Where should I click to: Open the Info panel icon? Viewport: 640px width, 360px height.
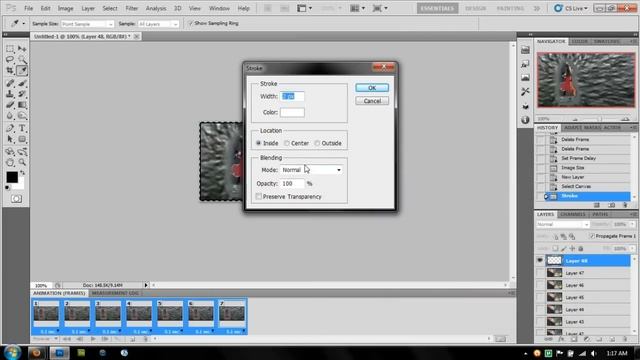coord(525,120)
